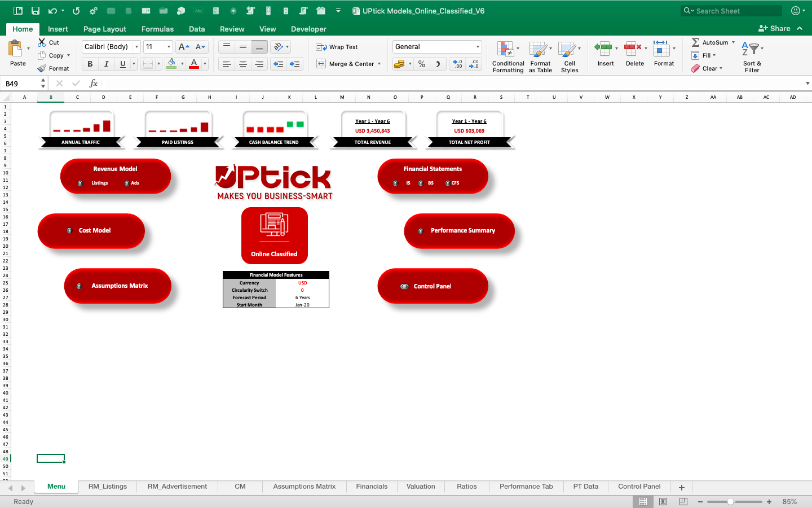Select Ads radio button in Revenue Model
The height and width of the screenshot is (508, 812).
[x=127, y=183]
